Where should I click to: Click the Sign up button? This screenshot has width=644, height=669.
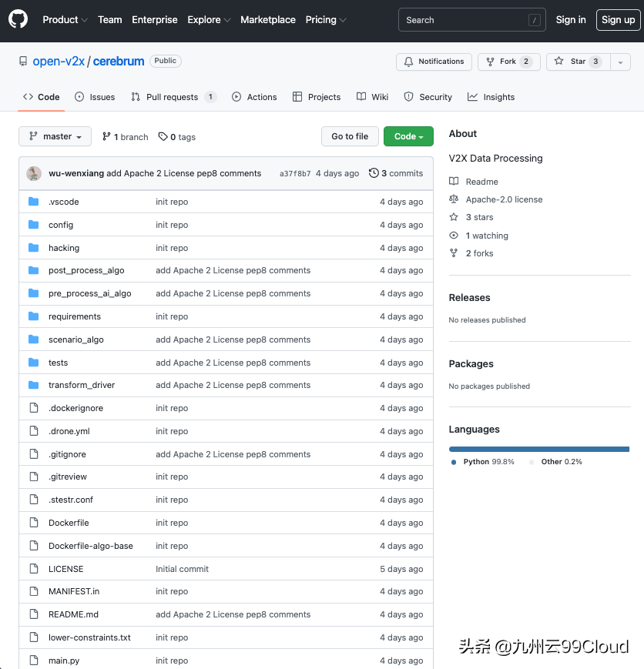(618, 19)
